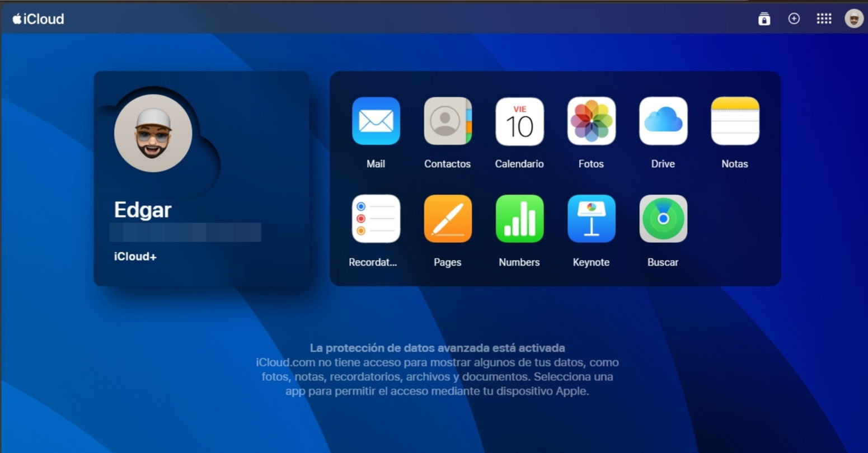
Task: Click the blurred email address under Edgar
Action: [185, 232]
